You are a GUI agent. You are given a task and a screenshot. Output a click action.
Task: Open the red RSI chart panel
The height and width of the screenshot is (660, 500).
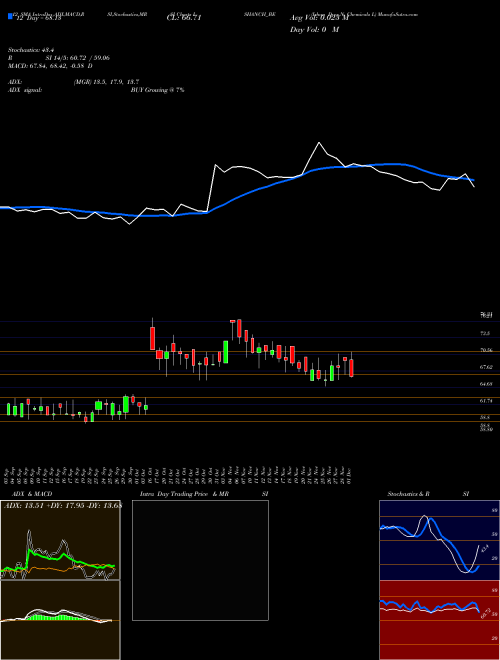[x=439, y=620]
